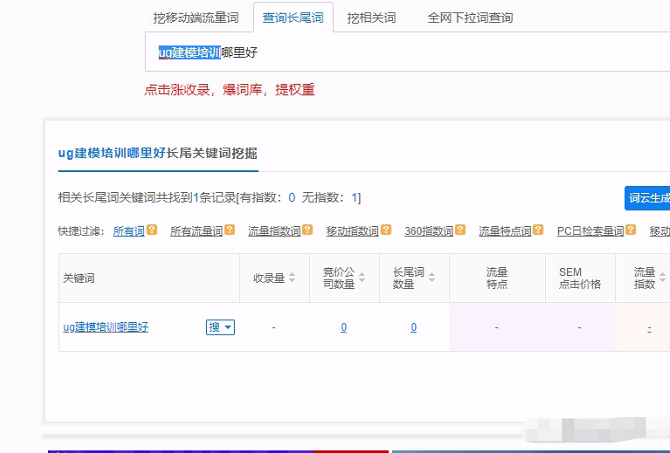Sort by 流量指数 column arrows
Viewport: 670px width, 453px height.
click(x=663, y=277)
